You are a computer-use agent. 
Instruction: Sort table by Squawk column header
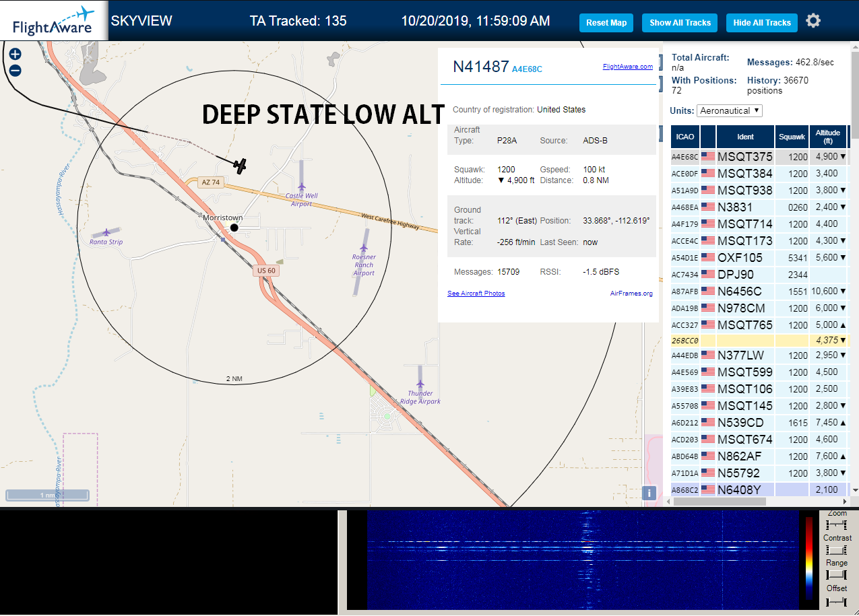click(791, 137)
